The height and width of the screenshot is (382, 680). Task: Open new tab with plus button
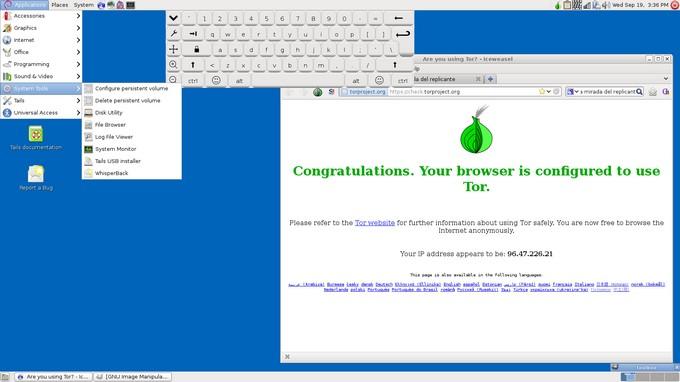[x=490, y=79]
